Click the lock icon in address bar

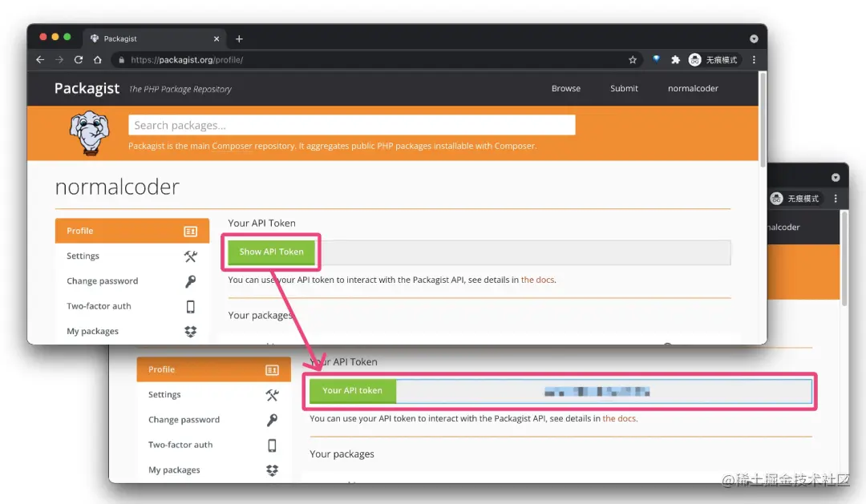122,59
